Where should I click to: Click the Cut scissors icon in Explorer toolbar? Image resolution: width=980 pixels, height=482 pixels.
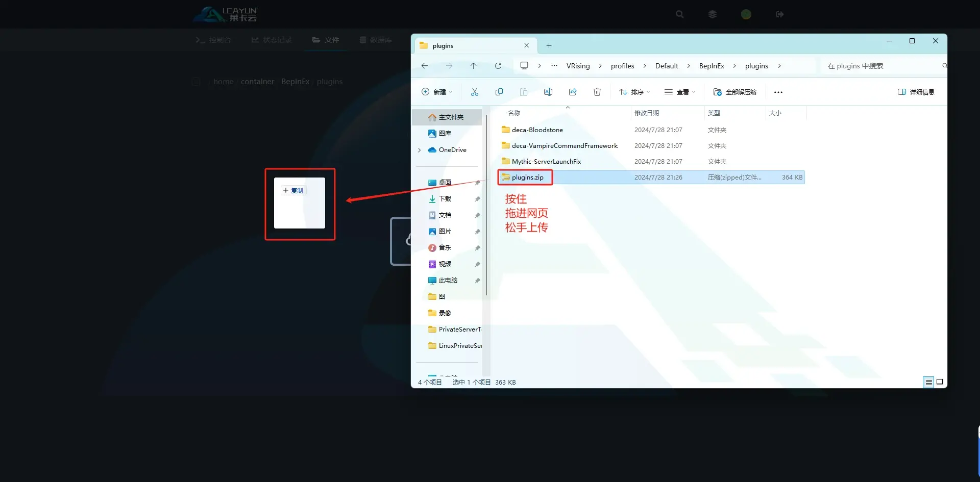[474, 92]
